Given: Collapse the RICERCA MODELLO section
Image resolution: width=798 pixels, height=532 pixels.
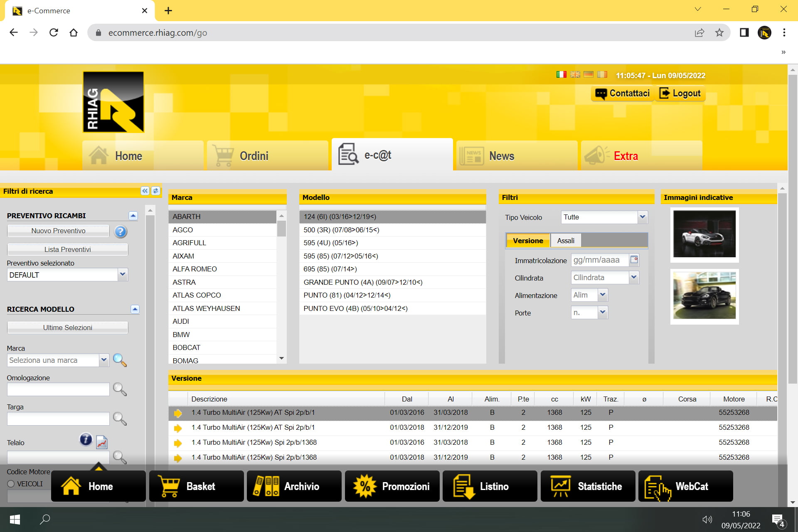Looking at the screenshot, I should click(x=135, y=309).
